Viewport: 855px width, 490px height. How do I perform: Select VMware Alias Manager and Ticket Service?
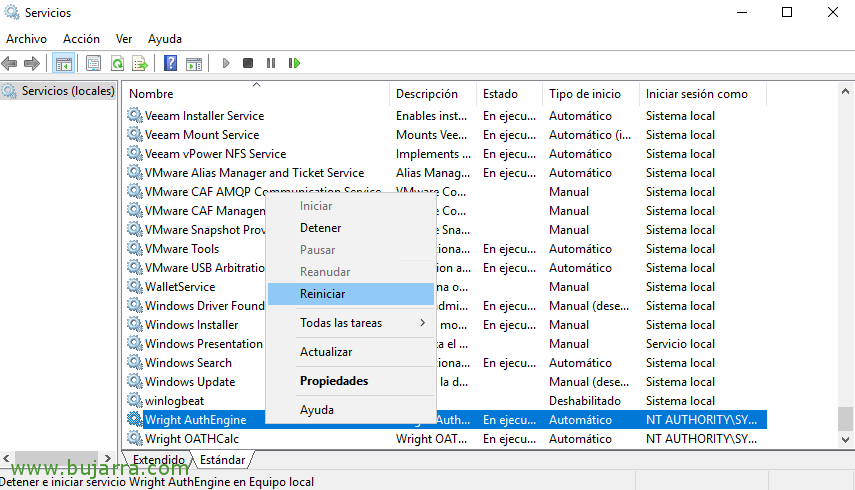click(x=445, y=173)
